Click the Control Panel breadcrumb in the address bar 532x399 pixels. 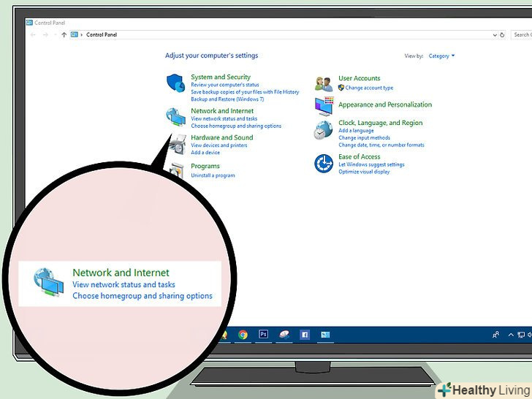[x=102, y=34]
